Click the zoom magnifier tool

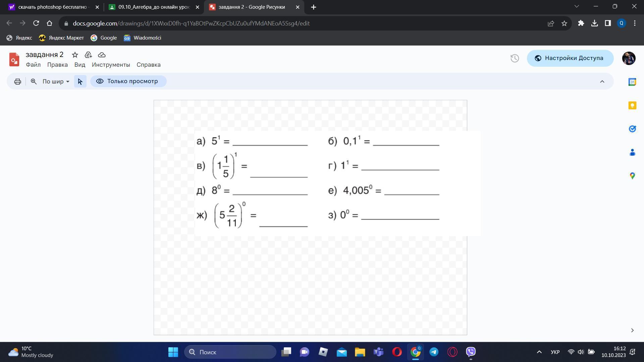(x=34, y=81)
